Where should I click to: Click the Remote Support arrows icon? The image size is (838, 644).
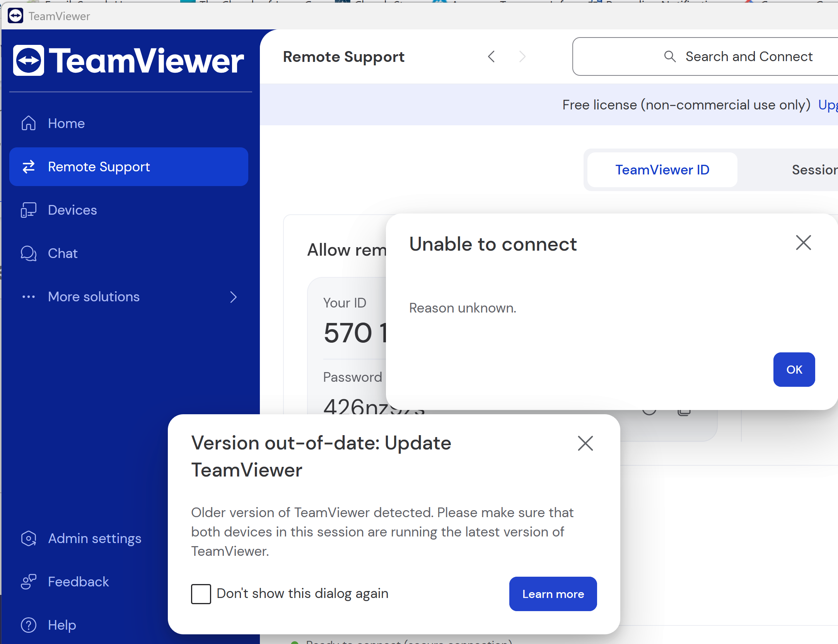point(29,167)
